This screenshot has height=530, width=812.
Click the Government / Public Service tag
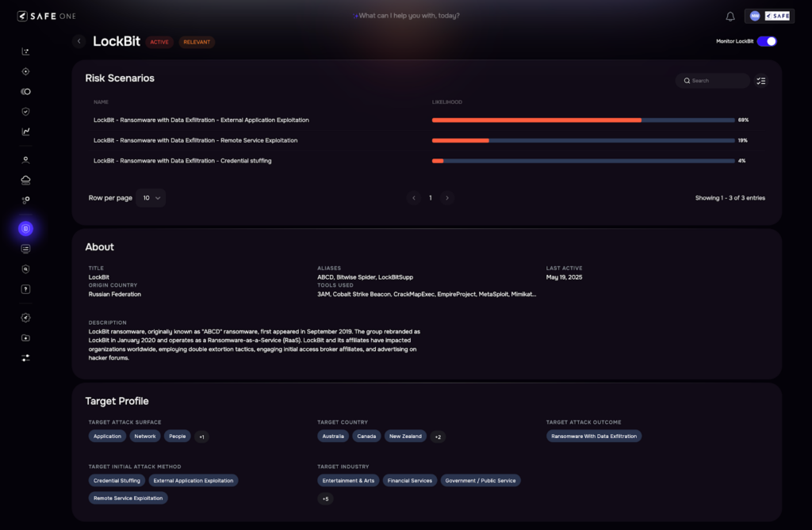pyautogui.click(x=481, y=481)
